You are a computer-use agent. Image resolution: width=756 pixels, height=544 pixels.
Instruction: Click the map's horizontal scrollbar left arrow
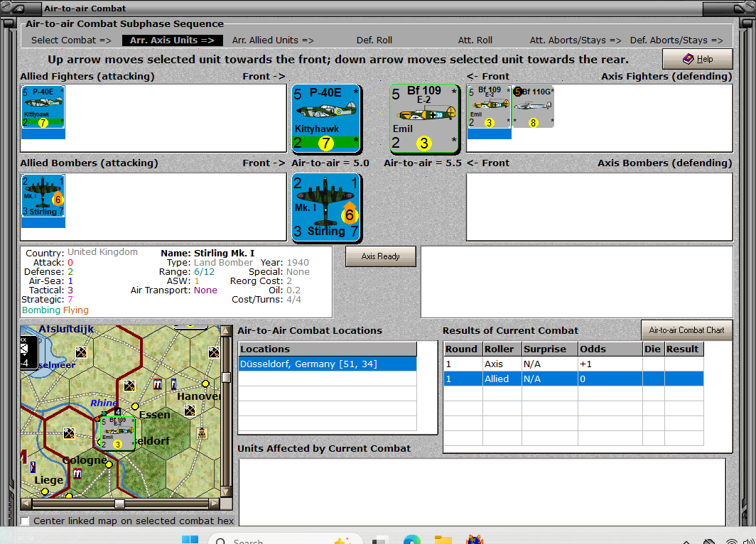[26, 504]
